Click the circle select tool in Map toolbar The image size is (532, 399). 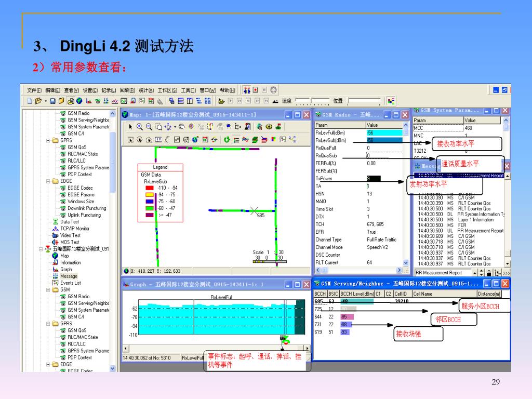tap(139, 139)
